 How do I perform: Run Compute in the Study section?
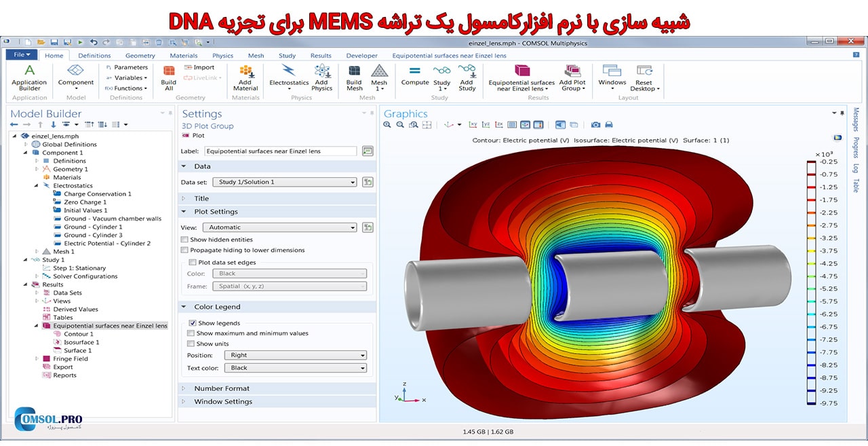414,75
